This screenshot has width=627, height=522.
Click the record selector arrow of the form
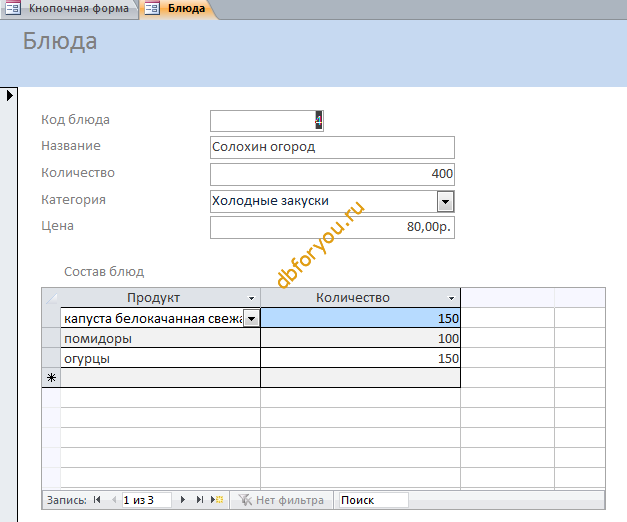pyautogui.click(x=10, y=96)
